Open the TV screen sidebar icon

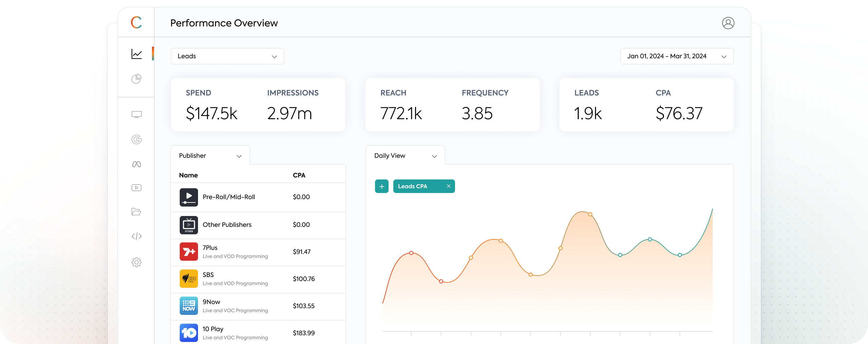click(136, 114)
